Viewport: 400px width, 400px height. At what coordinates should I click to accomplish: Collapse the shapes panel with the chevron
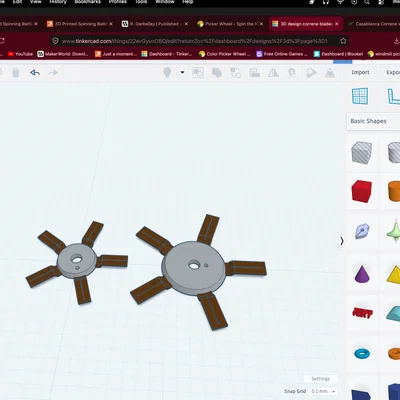point(342,241)
